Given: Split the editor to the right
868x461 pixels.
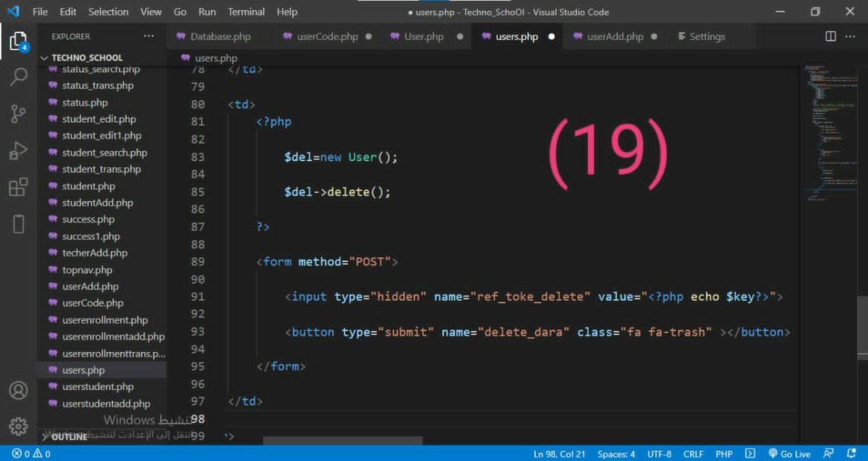Looking at the screenshot, I should pos(830,36).
